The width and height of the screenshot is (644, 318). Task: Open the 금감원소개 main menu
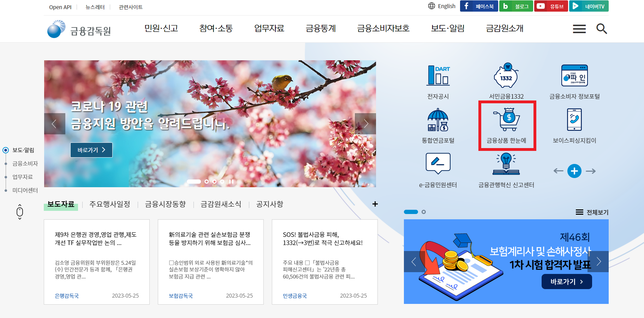tap(505, 29)
